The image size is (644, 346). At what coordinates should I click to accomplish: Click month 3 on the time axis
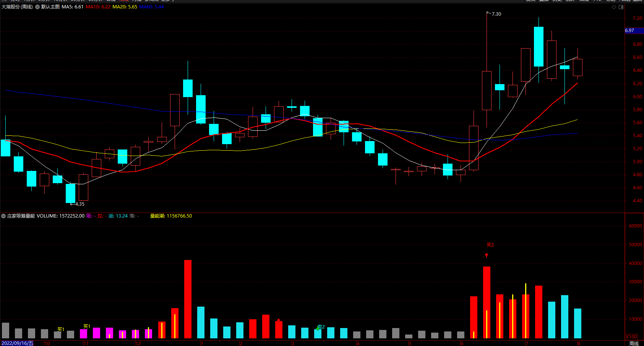coord(293,343)
